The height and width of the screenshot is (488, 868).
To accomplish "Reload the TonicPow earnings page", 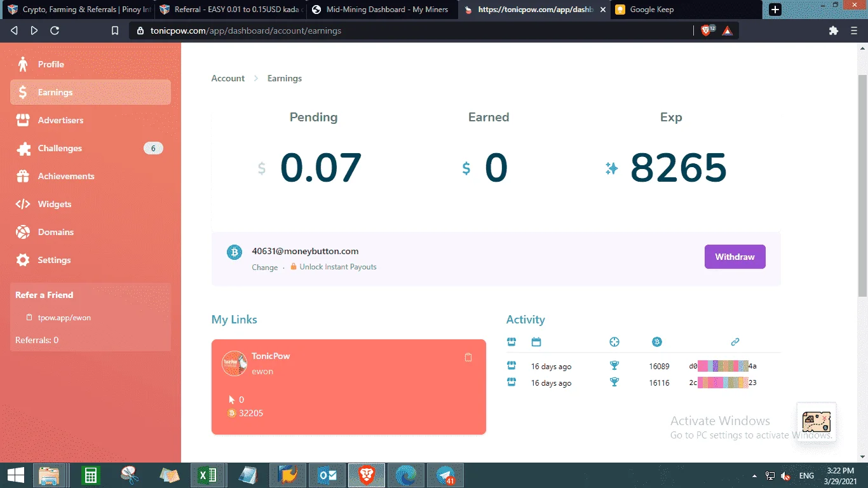I will click(x=55, y=30).
